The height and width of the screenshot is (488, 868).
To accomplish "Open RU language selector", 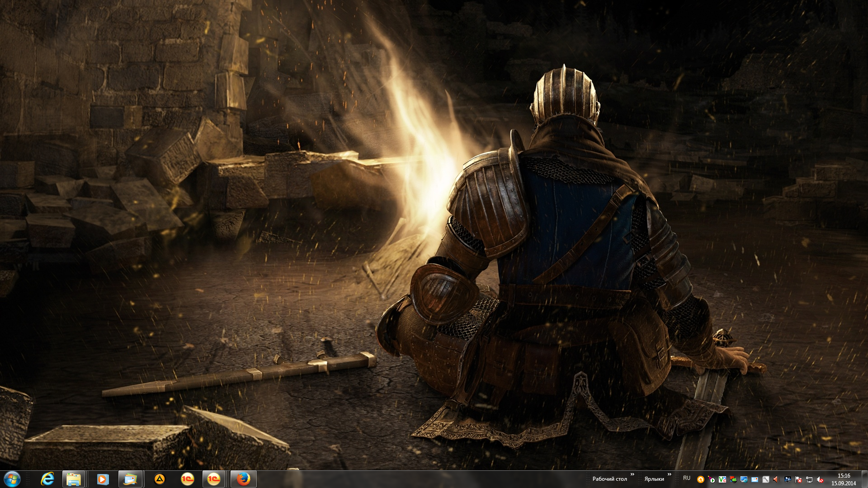I will click(687, 478).
